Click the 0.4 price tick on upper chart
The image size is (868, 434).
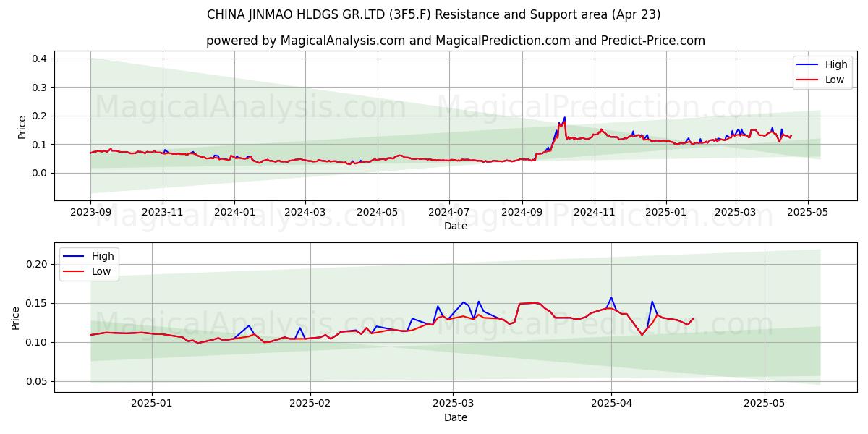39,59
